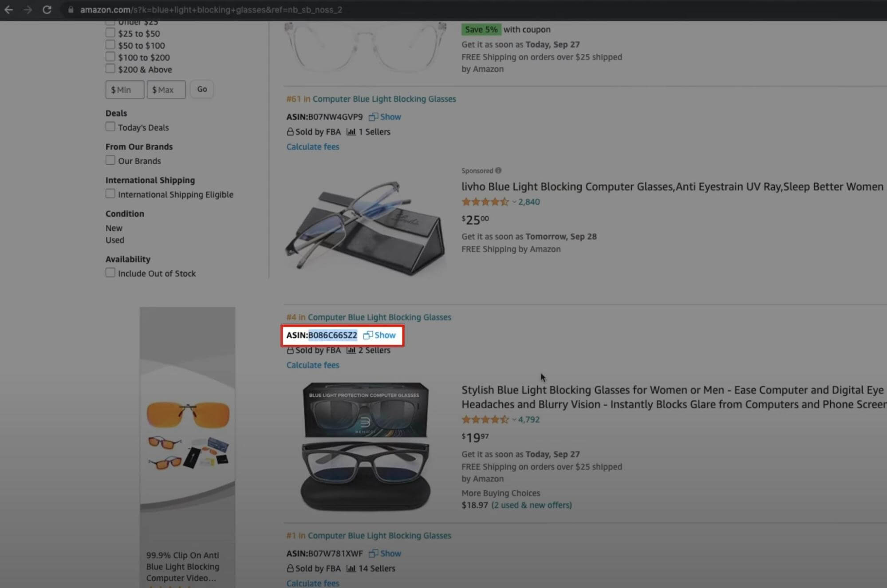Open Stylish Blue Light Blocking Glasses title
The height and width of the screenshot is (588, 887).
click(x=674, y=397)
